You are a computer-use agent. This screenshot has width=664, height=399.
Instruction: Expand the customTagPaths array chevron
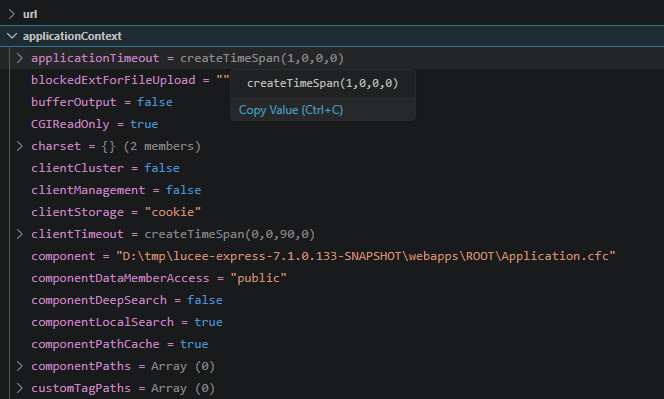tap(19, 388)
